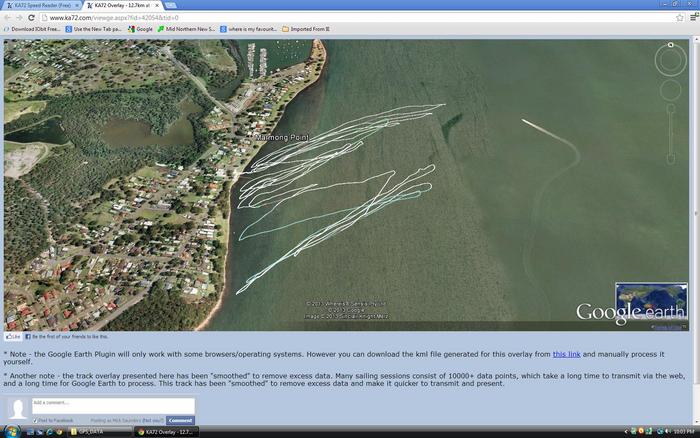Open the Imported From IE bookmarks folder
The width and height of the screenshot is (700, 438).
coord(306,29)
